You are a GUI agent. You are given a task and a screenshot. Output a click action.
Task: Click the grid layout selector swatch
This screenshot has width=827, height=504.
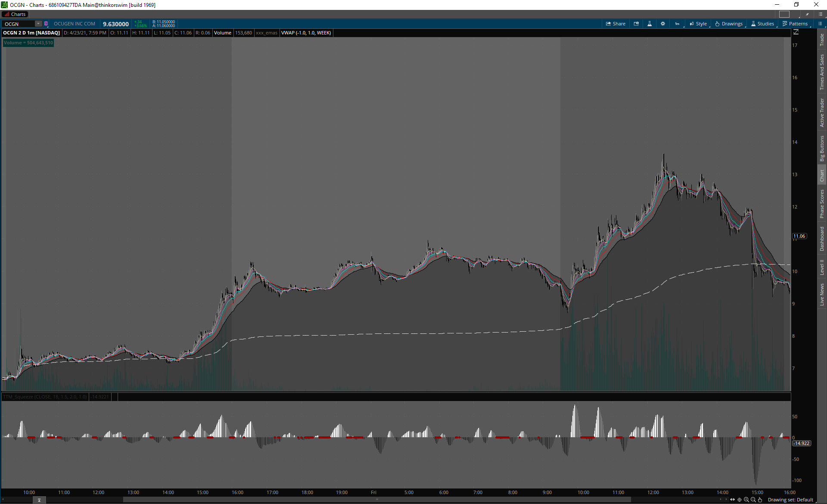coord(784,14)
